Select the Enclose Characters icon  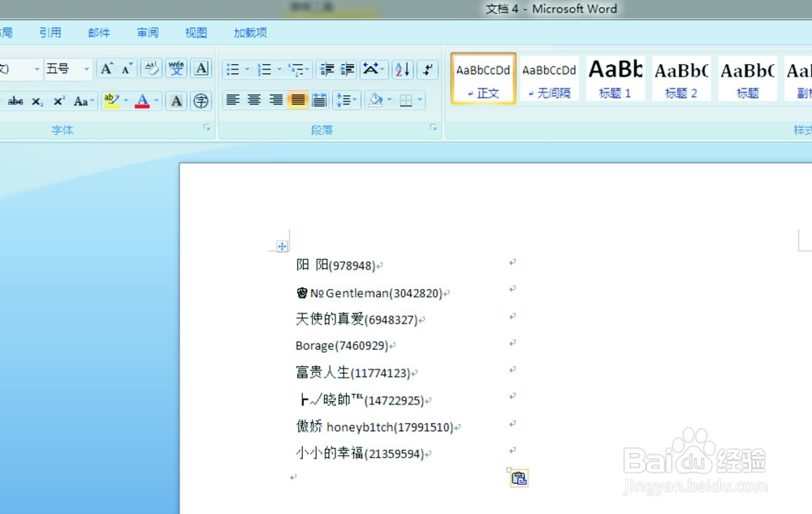(x=199, y=100)
